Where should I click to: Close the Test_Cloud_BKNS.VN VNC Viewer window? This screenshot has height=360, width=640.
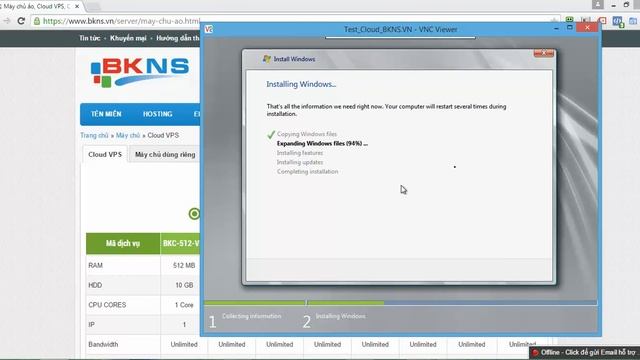pyautogui.click(x=587, y=28)
